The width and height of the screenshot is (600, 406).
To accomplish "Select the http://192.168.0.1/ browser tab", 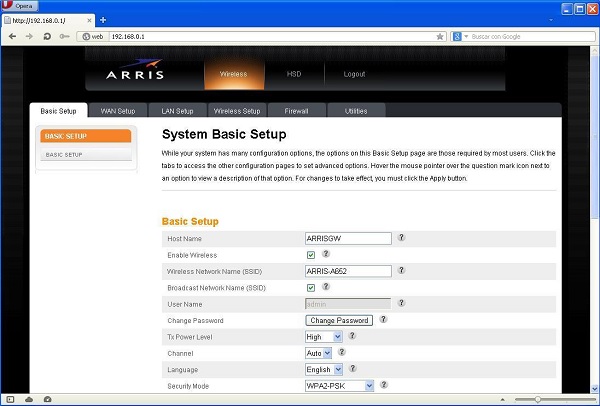I will (x=48, y=20).
